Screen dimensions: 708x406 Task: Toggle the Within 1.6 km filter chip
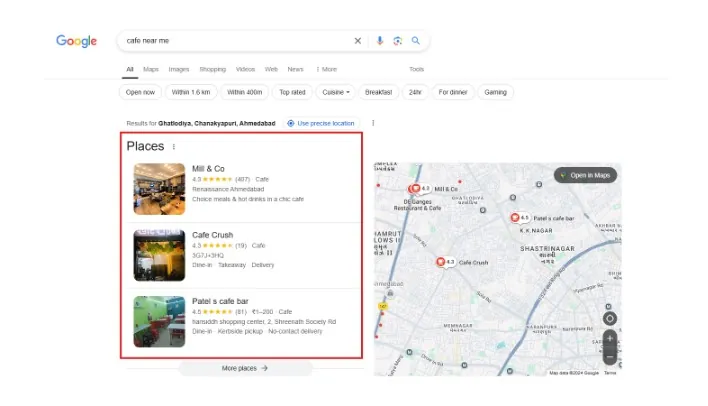pos(191,92)
